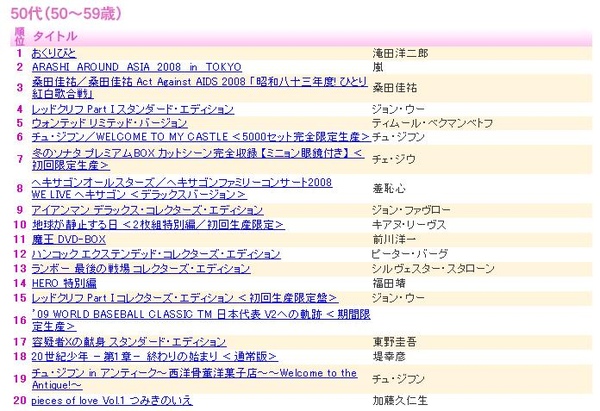
Task: Open '09 WORLD BASEBALL CLASSIC link
Action: pos(201,320)
